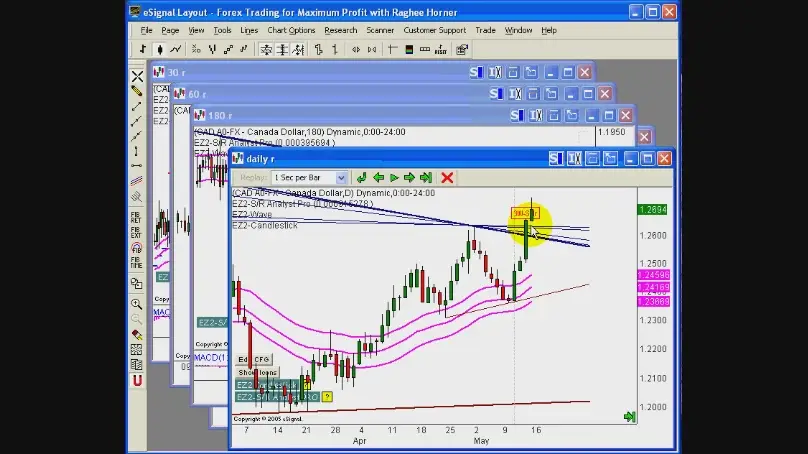808x454 pixels.
Task: Select the regression channel tool
Action: 136,181
